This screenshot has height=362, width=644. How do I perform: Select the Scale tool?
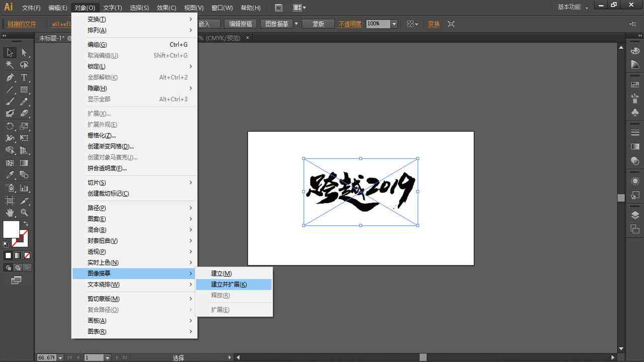[24, 126]
